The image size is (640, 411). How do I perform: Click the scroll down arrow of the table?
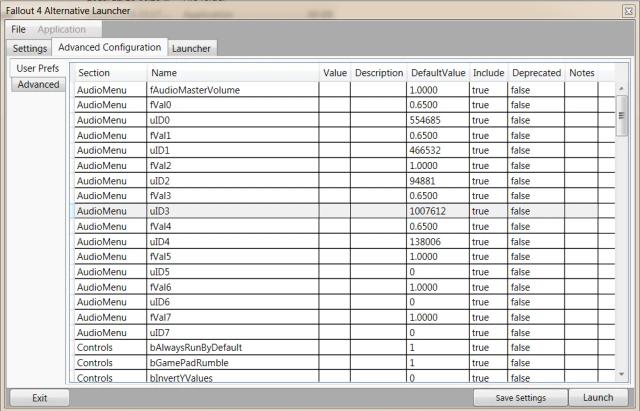[621, 374]
